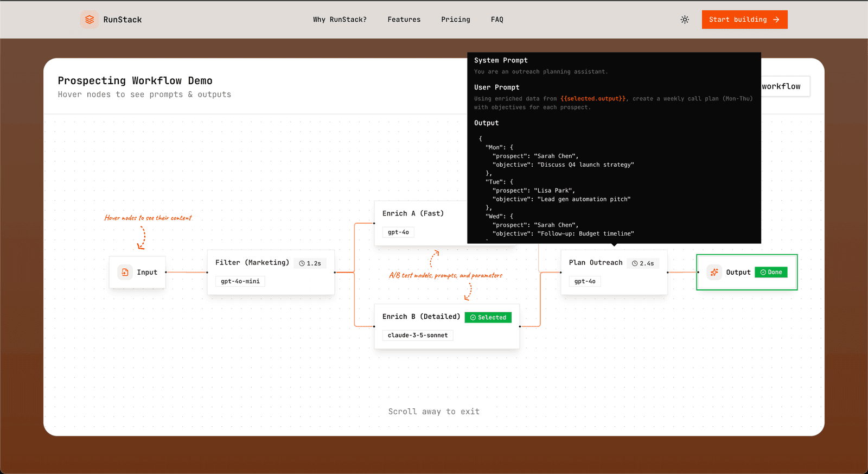Click the System Prompt heading in tooltip
Image resolution: width=868 pixels, height=474 pixels.
tap(501, 60)
